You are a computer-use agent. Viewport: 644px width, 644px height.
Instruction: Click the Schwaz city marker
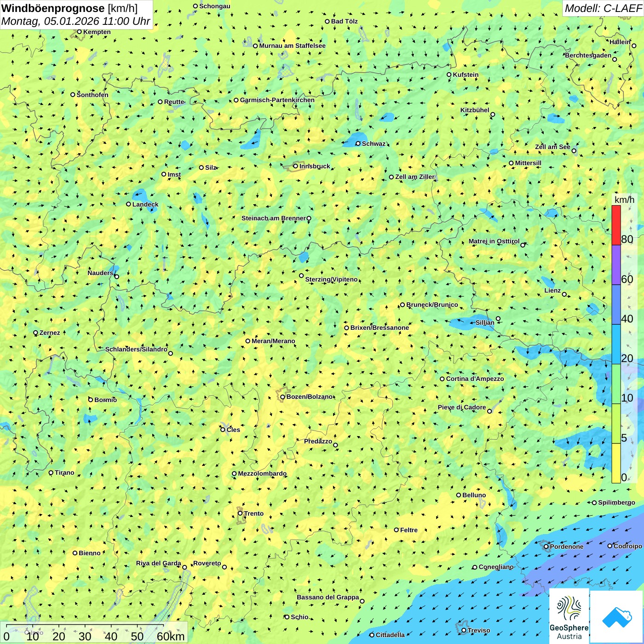pos(358,144)
